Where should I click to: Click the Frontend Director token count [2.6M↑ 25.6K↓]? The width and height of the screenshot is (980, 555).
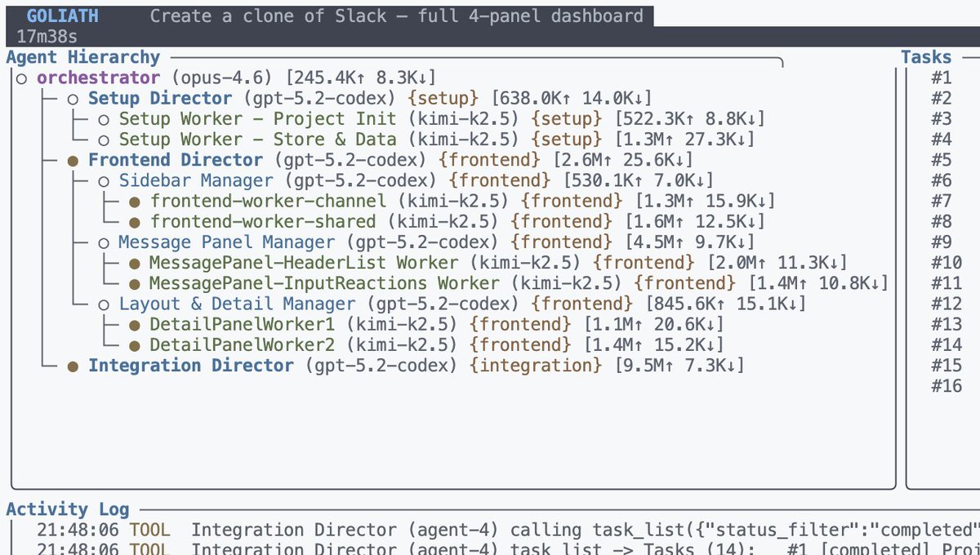click(623, 160)
